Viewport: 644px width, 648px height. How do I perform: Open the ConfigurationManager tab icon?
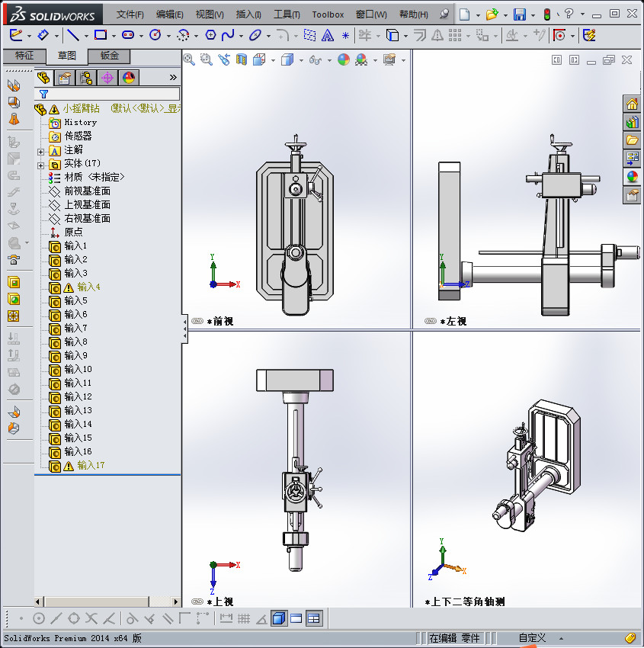click(x=86, y=78)
